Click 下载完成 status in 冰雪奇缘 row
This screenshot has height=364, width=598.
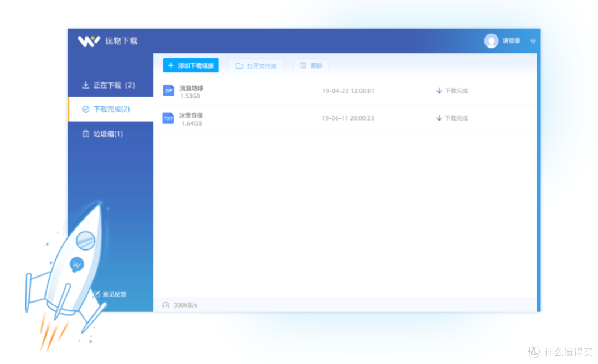click(x=456, y=118)
